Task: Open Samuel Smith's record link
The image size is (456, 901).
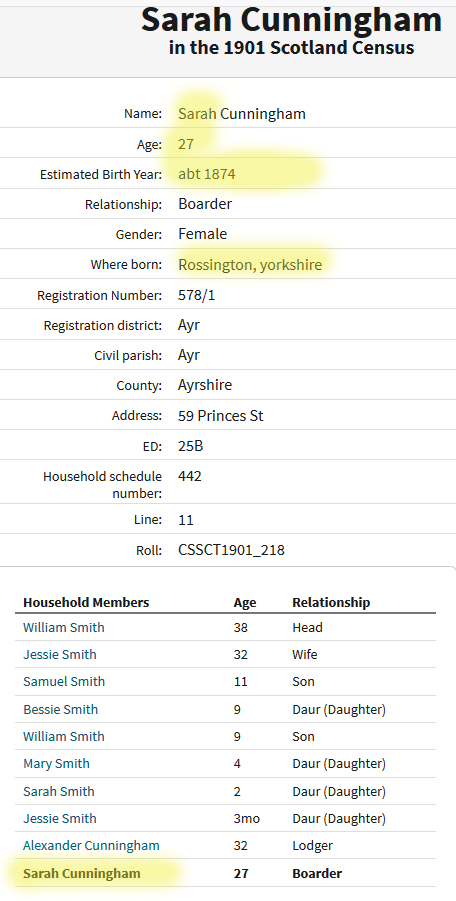Action: [x=64, y=681]
